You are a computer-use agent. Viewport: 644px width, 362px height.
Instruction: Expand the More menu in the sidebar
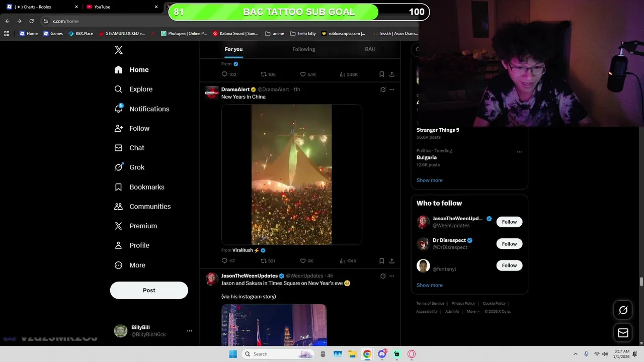tap(130, 265)
